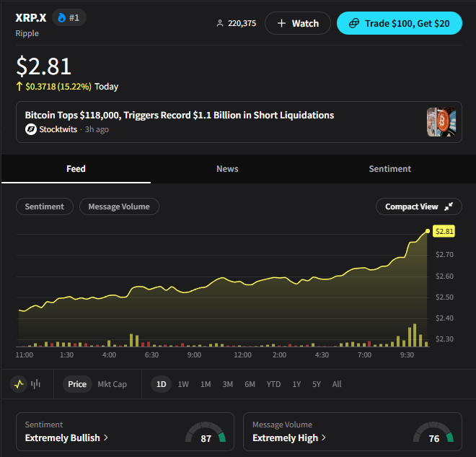Image resolution: width=476 pixels, height=457 pixels.
Task: Click the $2.81 current price chart marker
Action: pyautogui.click(x=444, y=231)
